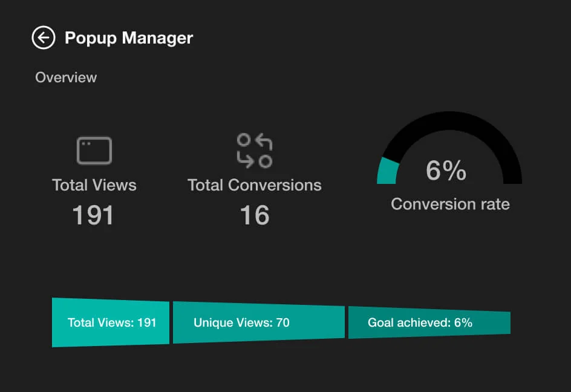
Task: Click the Conversion rate label
Action: (x=450, y=204)
